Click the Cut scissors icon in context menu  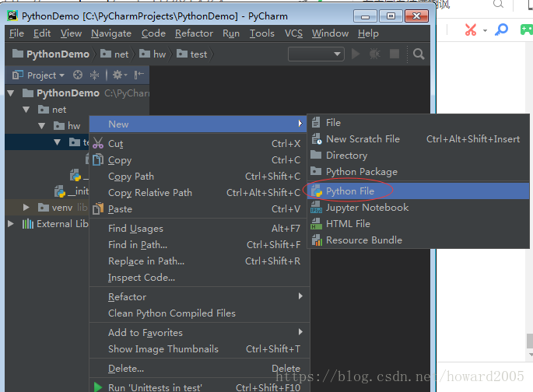pyautogui.click(x=98, y=143)
